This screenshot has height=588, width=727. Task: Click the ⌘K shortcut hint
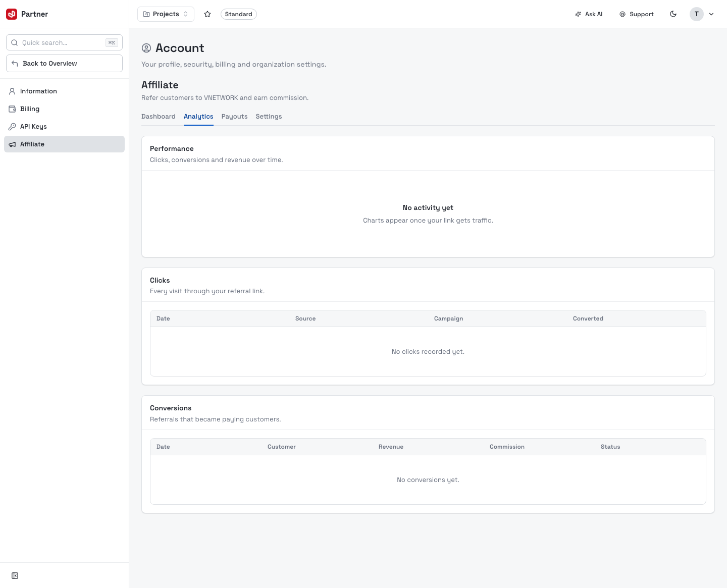click(112, 43)
